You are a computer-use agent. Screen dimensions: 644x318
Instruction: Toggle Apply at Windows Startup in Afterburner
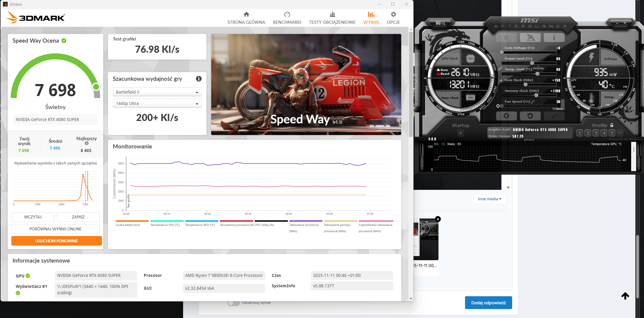click(x=461, y=133)
